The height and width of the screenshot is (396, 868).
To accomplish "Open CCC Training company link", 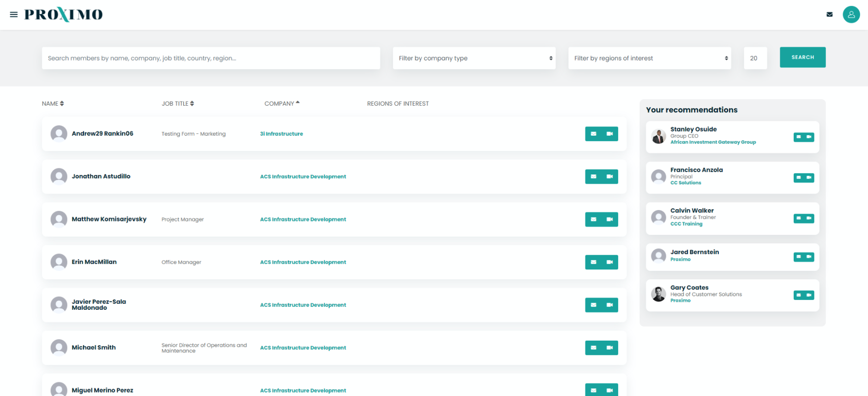I will point(686,224).
